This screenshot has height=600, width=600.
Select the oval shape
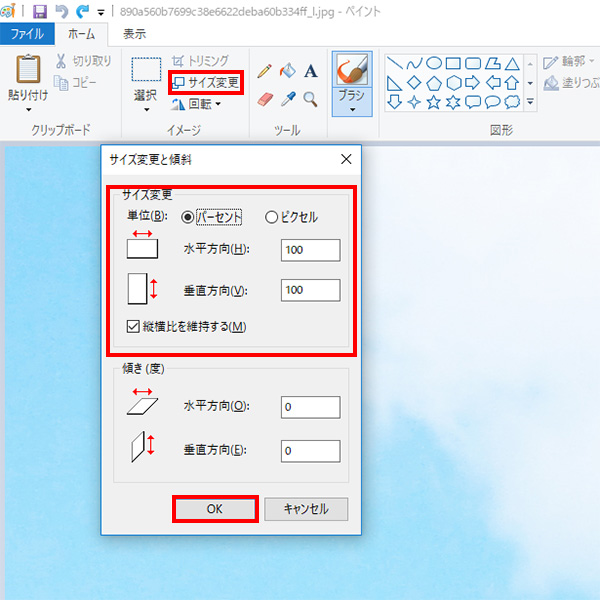(434, 63)
